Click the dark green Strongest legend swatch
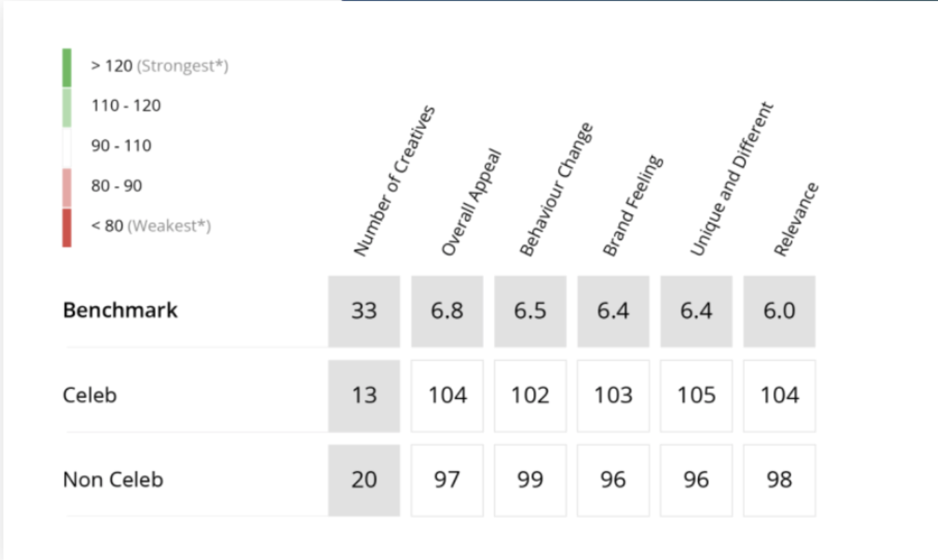 (67, 68)
